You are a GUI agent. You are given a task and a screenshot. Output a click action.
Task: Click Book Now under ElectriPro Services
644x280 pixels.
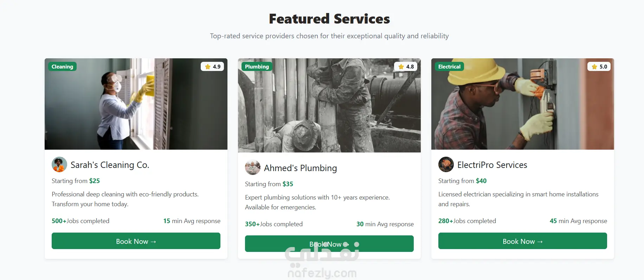pyautogui.click(x=522, y=241)
